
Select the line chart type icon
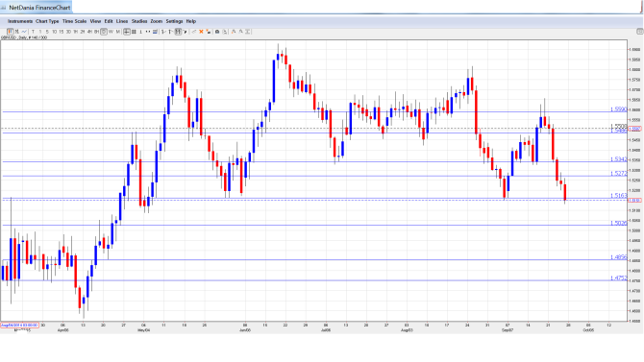coord(24,32)
